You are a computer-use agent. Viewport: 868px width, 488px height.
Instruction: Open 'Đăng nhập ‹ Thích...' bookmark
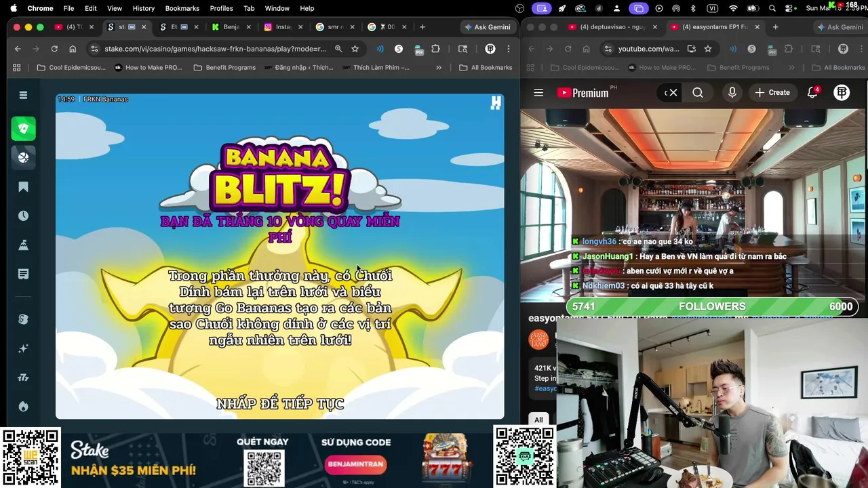point(298,67)
